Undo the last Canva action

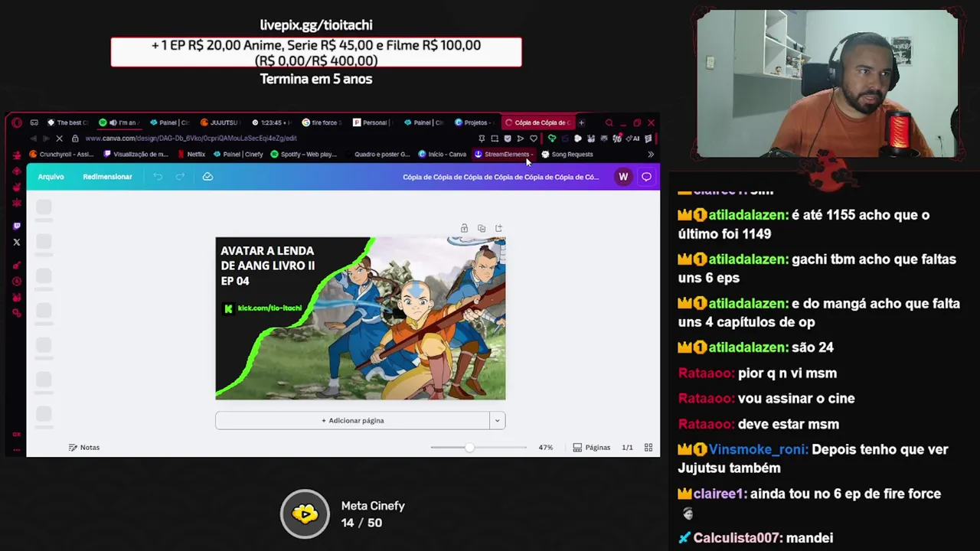click(158, 177)
